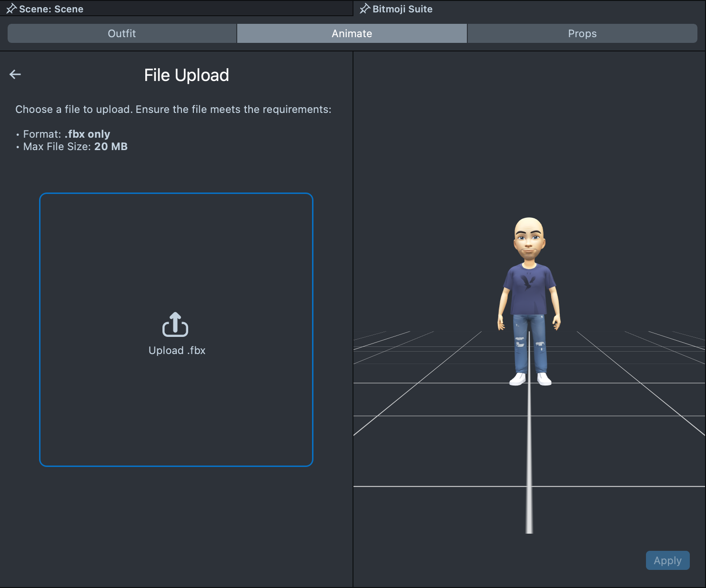Click the back arrow beside File Upload
This screenshot has width=706, height=588.
(x=15, y=74)
